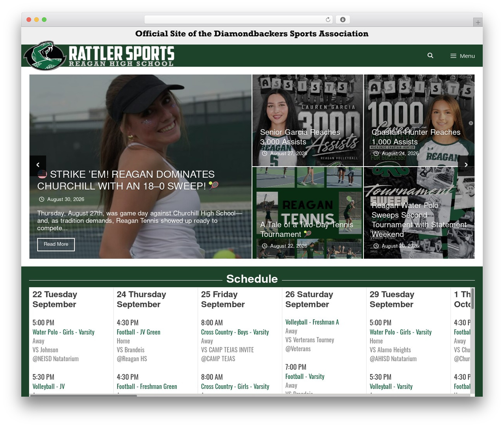
Task: Open Football - Freshman Green event
Action: 147,386
